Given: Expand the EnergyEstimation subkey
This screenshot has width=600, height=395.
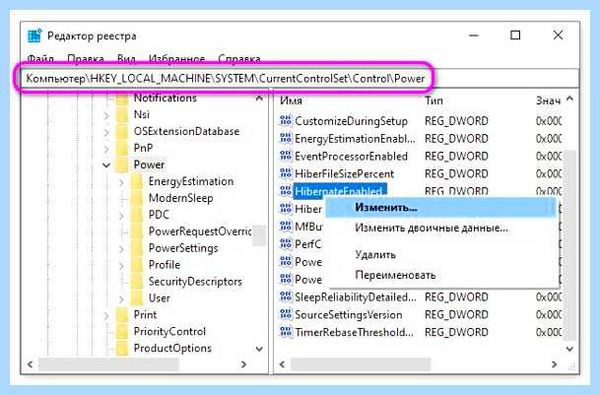Looking at the screenshot, I should 121,182.
